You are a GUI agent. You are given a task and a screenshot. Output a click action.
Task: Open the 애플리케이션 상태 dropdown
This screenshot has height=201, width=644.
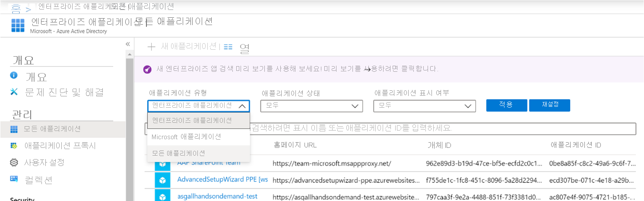[311, 105]
